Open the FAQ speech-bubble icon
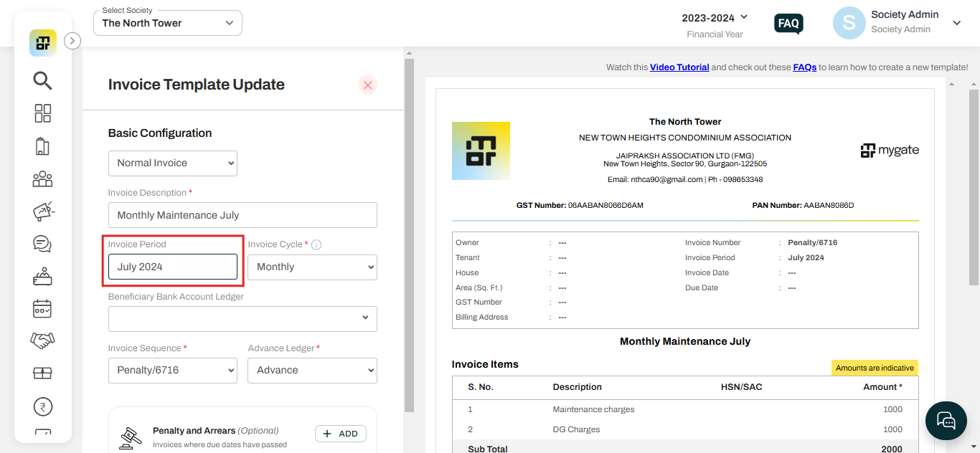980x453 pixels. tap(788, 24)
